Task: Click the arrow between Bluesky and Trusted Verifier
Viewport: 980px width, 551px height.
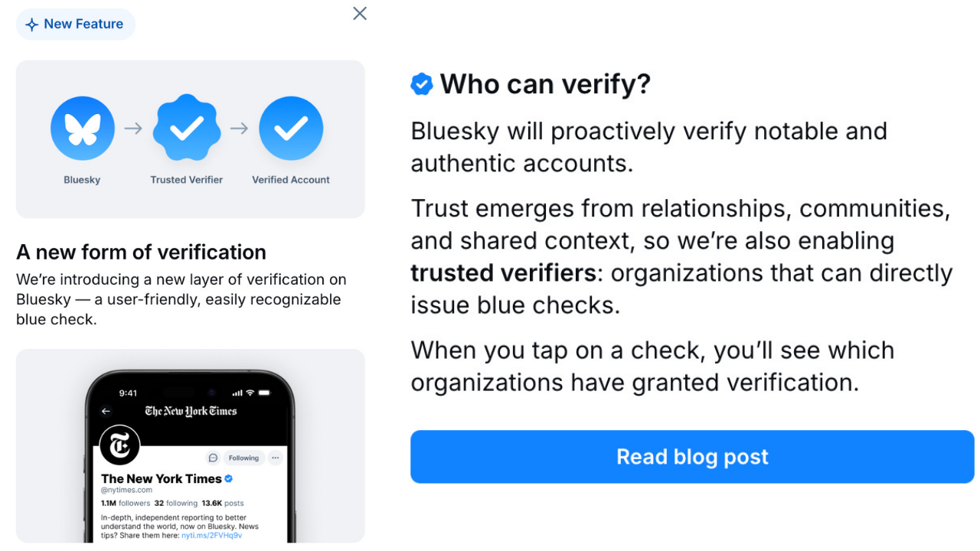Action: pos(132,128)
